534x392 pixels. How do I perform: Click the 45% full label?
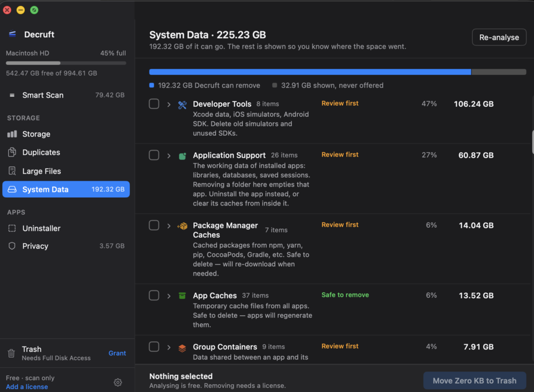(113, 53)
